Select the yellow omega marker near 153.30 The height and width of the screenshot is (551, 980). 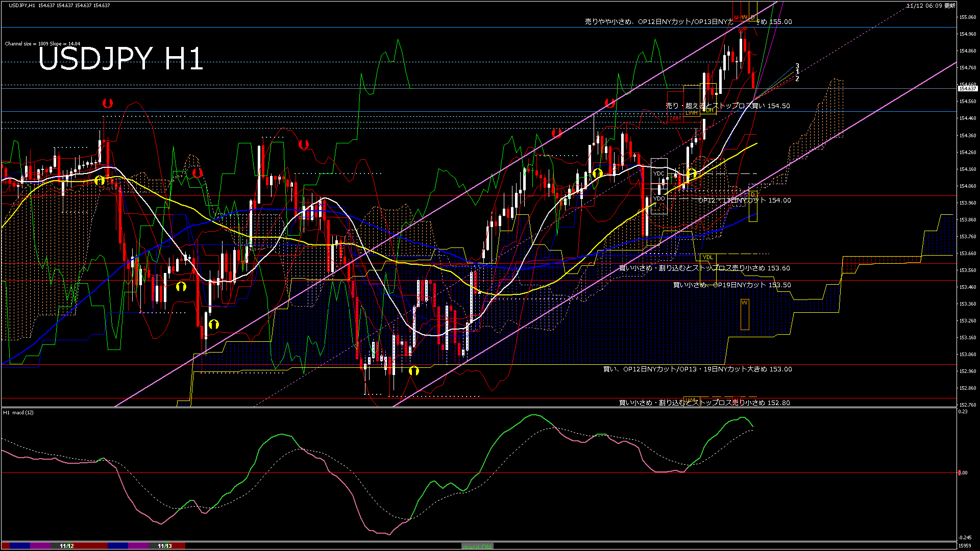point(213,323)
